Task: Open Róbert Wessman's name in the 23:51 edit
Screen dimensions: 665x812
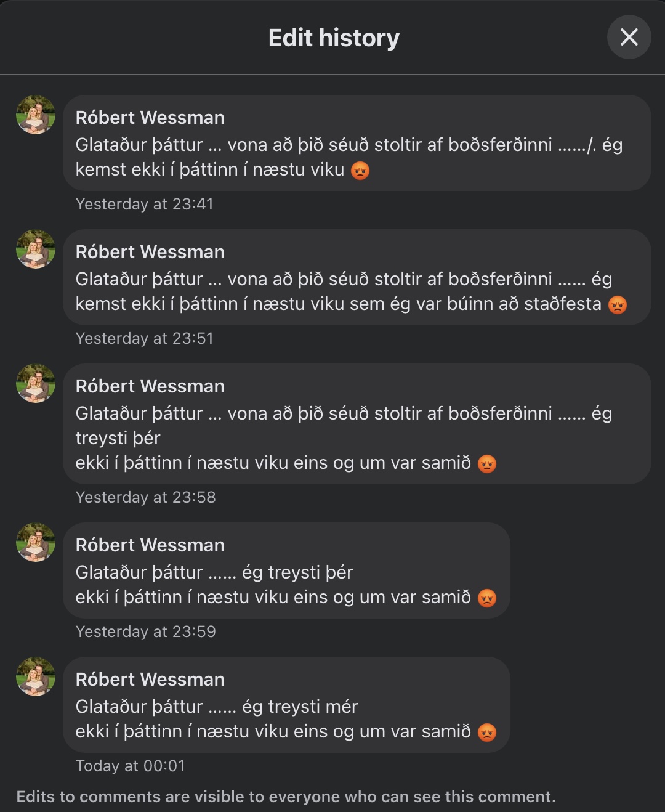Action: coord(150,252)
